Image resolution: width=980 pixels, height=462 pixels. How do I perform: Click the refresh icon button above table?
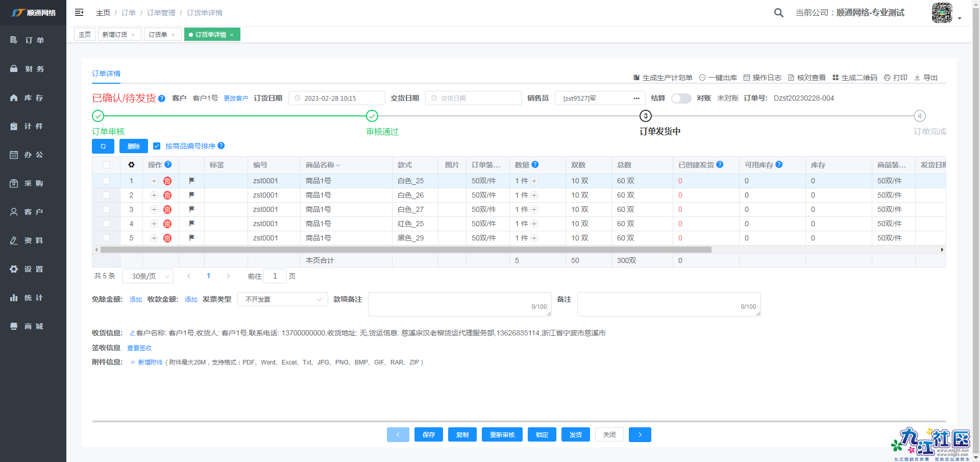[x=103, y=146]
